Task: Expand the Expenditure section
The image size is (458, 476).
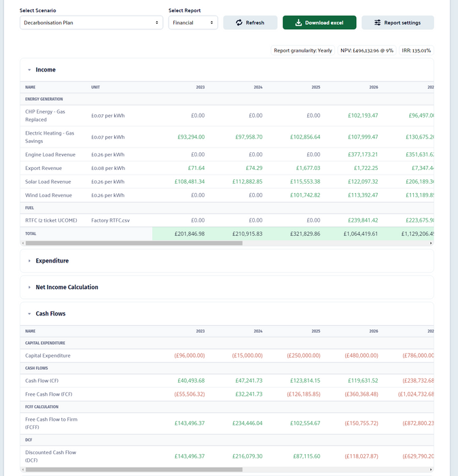Action: (x=29, y=260)
